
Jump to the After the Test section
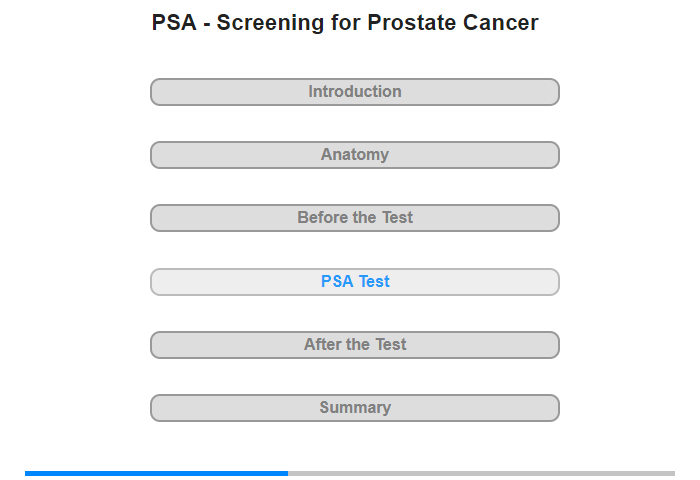pos(355,345)
